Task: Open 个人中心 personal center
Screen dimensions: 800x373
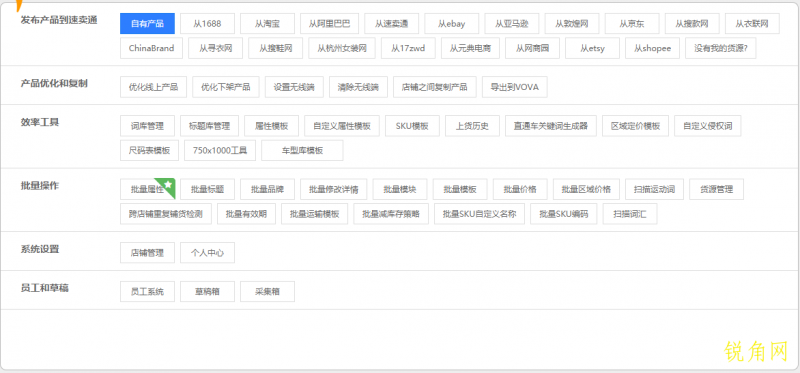Action: (x=208, y=253)
